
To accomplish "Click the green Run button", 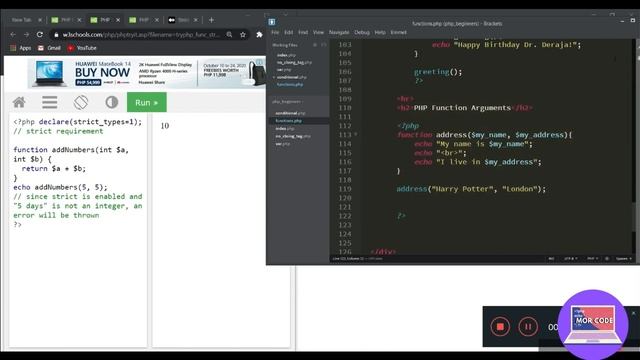I will (x=147, y=102).
